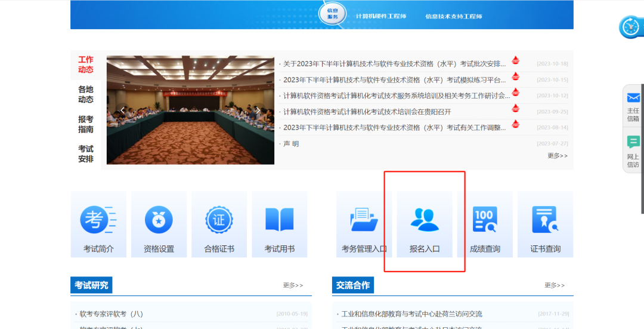Click the 主任信箱 envelope icon
Image resolution: width=644 pixels, height=329 pixels.
tap(633, 97)
